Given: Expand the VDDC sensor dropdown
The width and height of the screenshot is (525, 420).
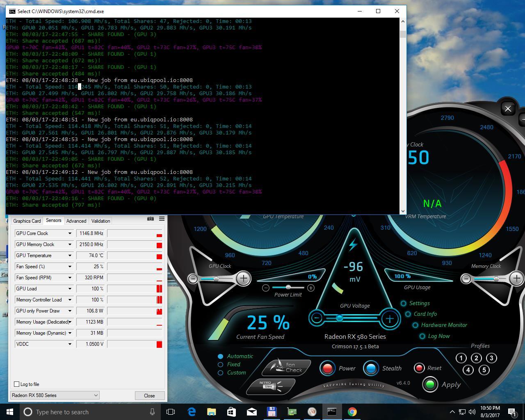Looking at the screenshot, I should pos(70,344).
